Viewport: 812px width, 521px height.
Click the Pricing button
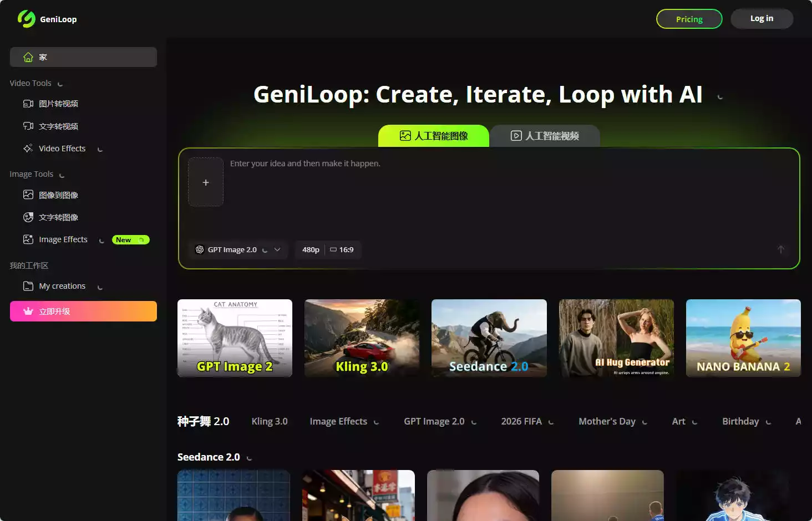[689, 19]
